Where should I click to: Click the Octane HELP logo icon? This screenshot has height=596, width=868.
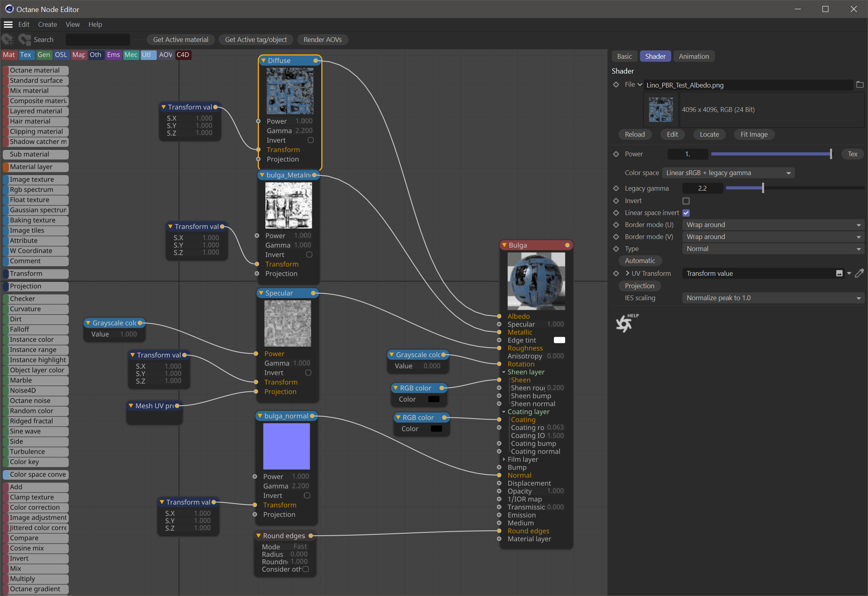tap(625, 323)
